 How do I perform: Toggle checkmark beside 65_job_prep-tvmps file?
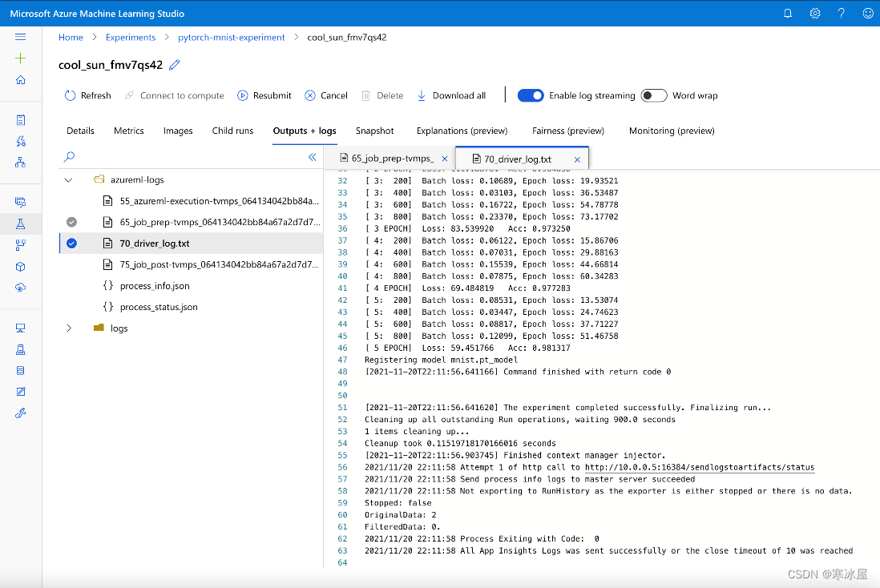pyautogui.click(x=72, y=222)
